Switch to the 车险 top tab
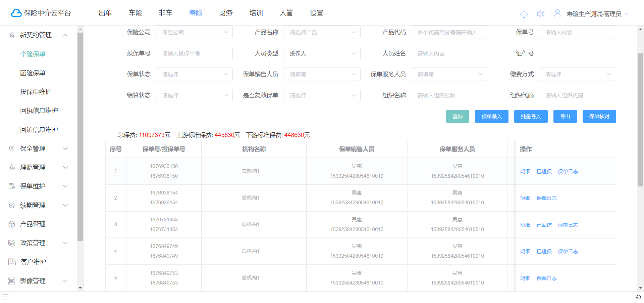The width and height of the screenshot is (644, 303). coord(136,13)
